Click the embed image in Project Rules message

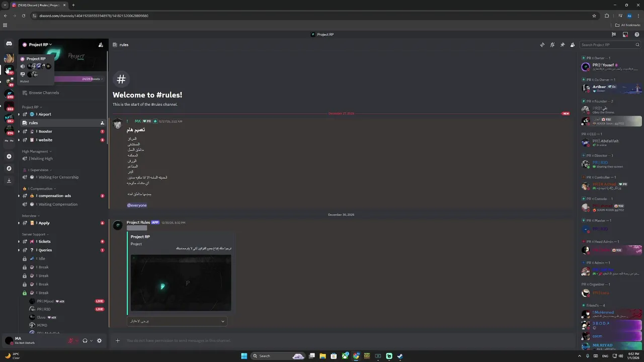click(x=181, y=283)
